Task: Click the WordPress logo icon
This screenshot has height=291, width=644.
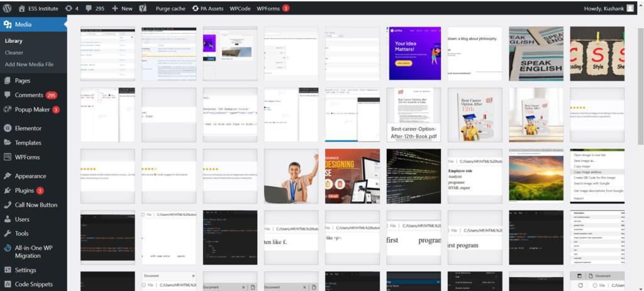Action: pos(8,8)
